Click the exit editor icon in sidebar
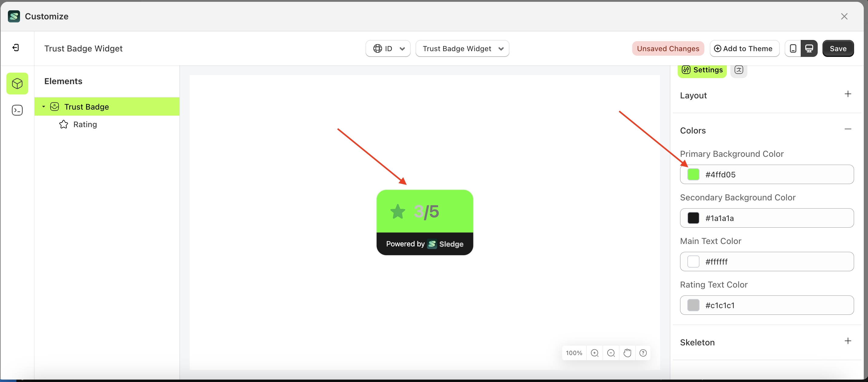Screen dimensions: 868x382 (15, 48)
